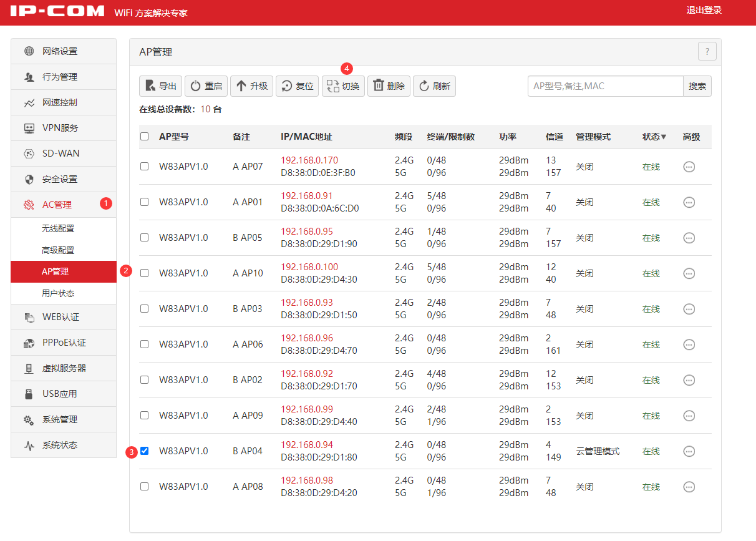Click 退出登录 to log out
This screenshot has width=756, height=541.
(x=704, y=10)
